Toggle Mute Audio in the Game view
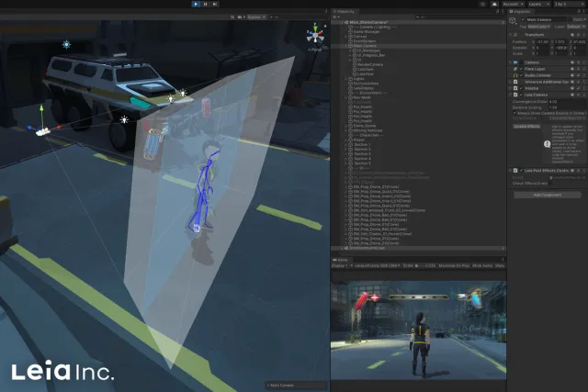 (x=482, y=265)
